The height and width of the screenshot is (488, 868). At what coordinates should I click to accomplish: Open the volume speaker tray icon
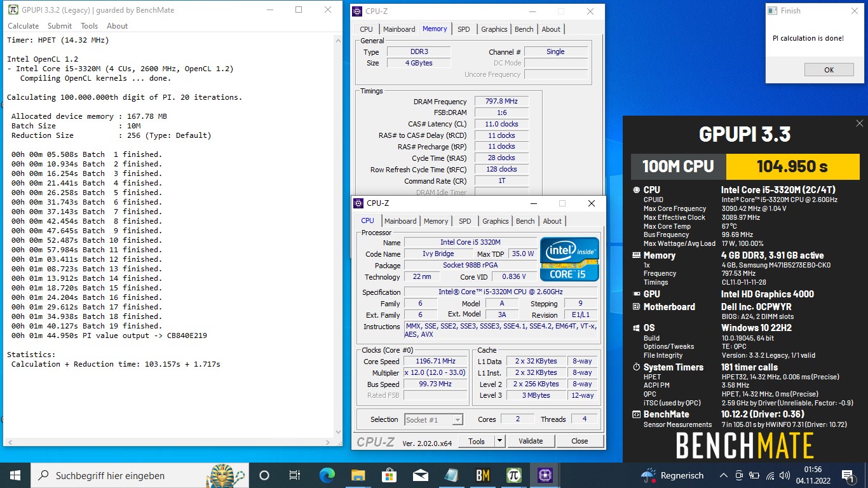[x=785, y=475]
